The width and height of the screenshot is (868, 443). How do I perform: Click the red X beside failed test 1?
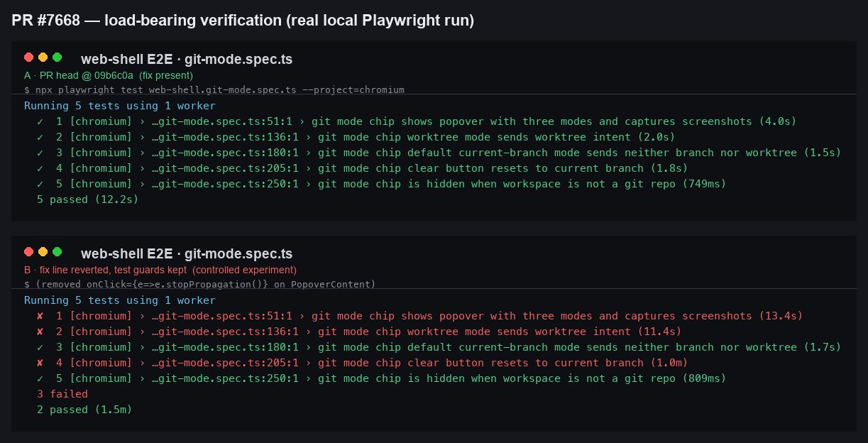coord(40,316)
